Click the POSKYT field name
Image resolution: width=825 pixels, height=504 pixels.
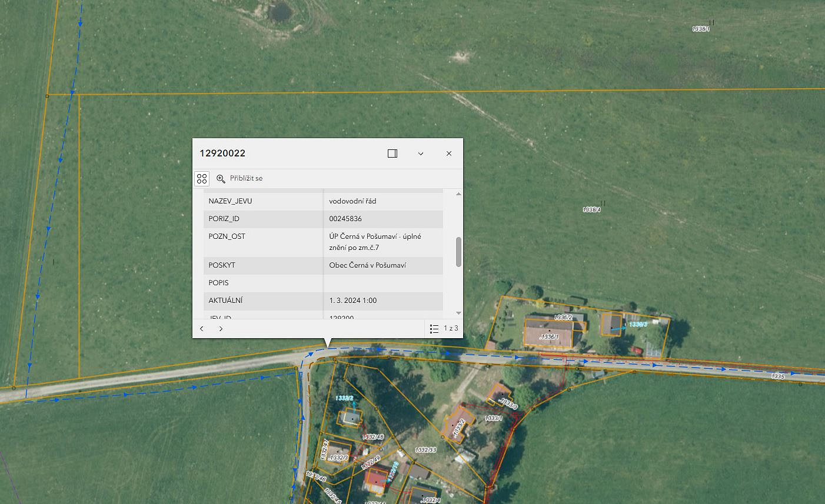pyautogui.click(x=222, y=265)
